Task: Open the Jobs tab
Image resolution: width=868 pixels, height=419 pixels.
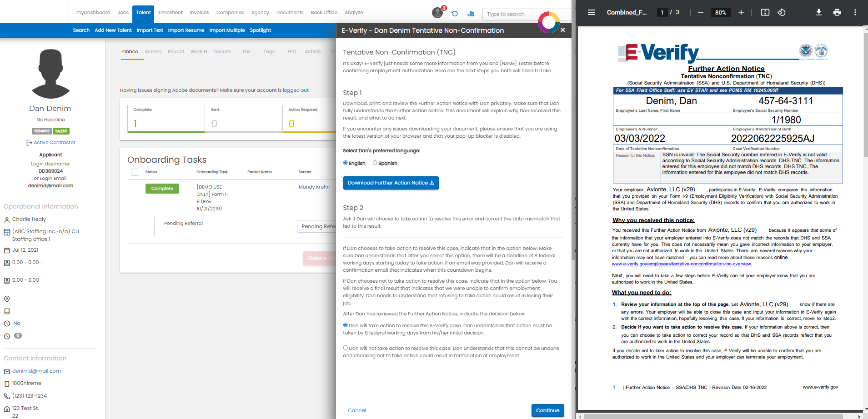Action: tap(123, 13)
